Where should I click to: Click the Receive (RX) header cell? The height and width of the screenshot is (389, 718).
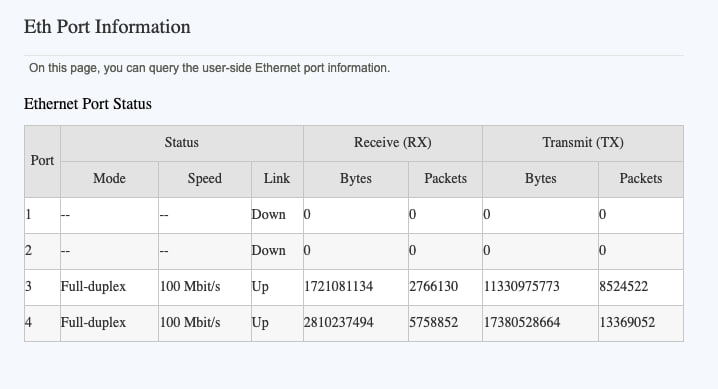click(x=392, y=143)
